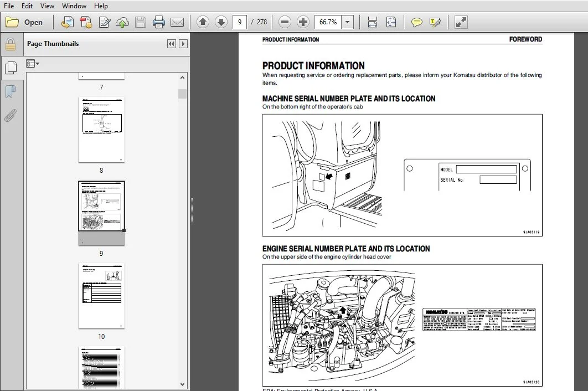The image size is (588, 391).
Task: Open the zoom level dropdown arrow
Action: point(348,22)
